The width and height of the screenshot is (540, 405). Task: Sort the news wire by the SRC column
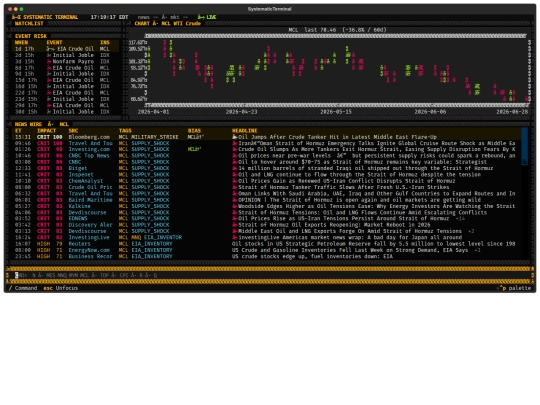pyautogui.click(x=73, y=131)
